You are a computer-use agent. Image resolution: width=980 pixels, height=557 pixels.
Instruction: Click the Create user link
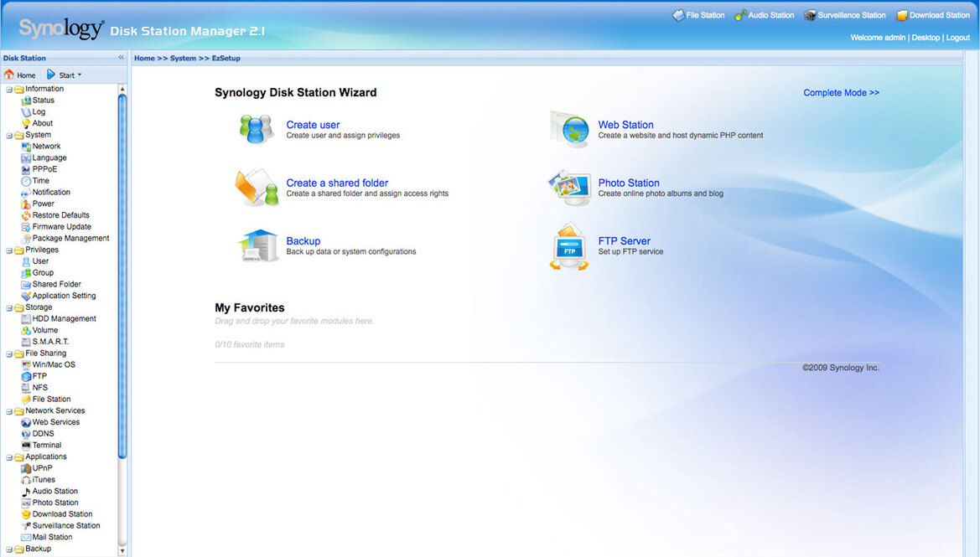click(x=313, y=125)
